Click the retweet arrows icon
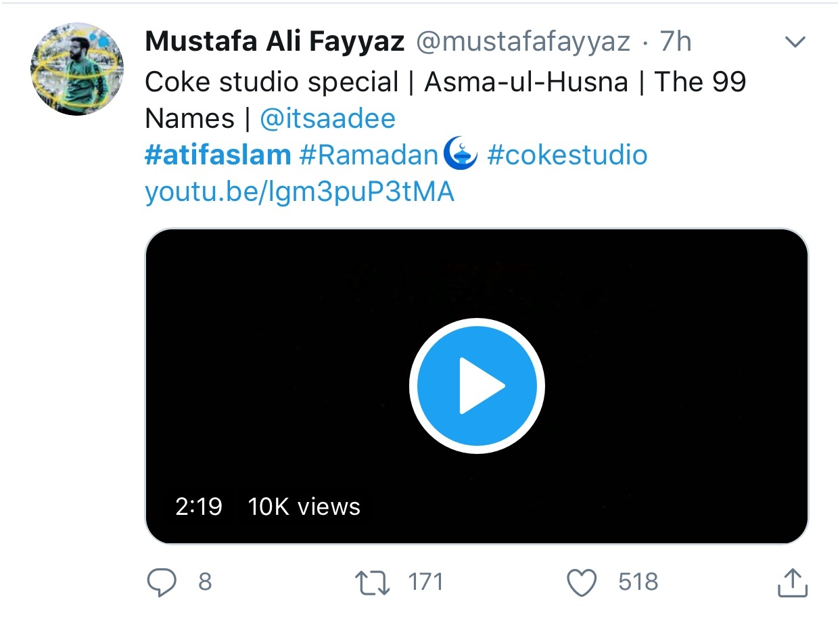The height and width of the screenshot is (617, 840). point(373,582)
